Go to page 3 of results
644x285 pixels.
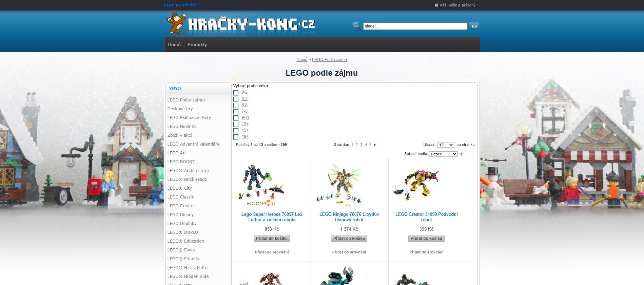click(x=361, y=145)
